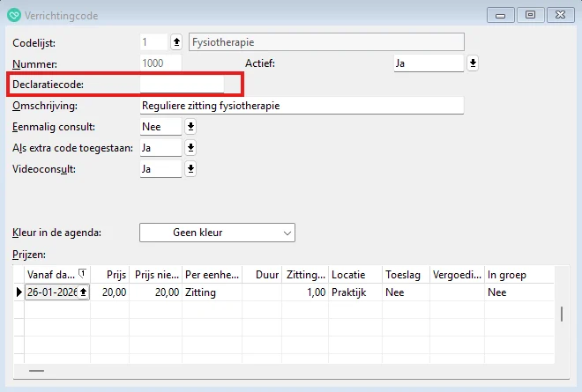Click the Toeslag column header
The image size is (582, 392).
[405, 275]
